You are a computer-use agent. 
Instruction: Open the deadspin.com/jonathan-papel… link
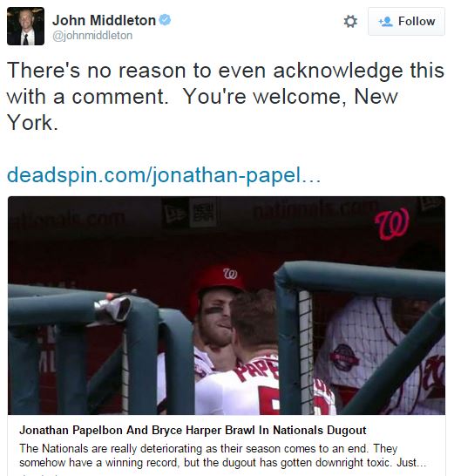coord(164,175)
